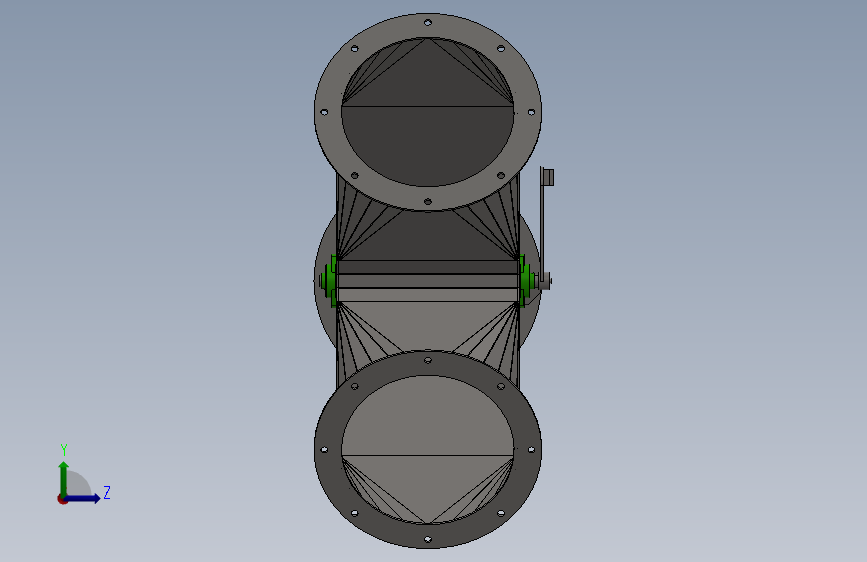The width and height of the screenshot is (867, 562).
Task: Select the left green bearing housing
Action: [x=330, y=280]
